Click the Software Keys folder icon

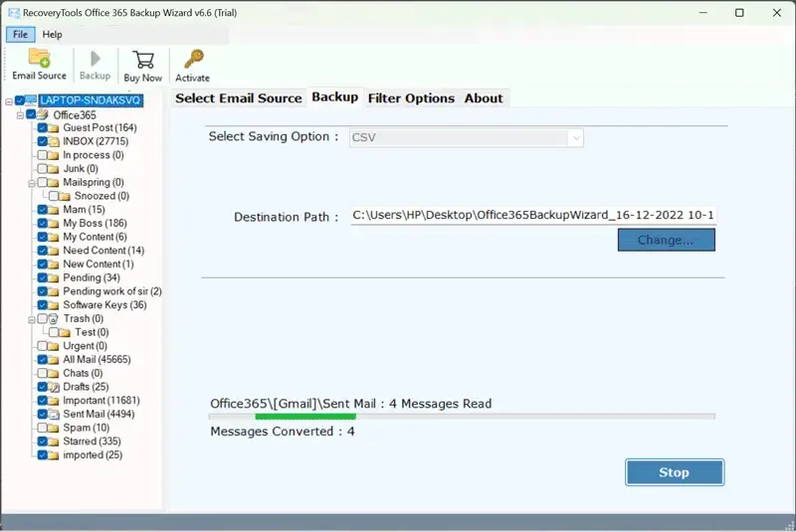tap(54, 305)
